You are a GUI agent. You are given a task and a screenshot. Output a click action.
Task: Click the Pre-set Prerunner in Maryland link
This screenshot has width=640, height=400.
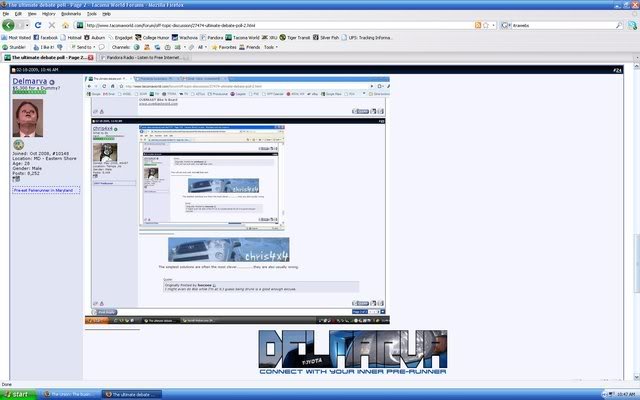pyautogui.click(x=43, y=190)
